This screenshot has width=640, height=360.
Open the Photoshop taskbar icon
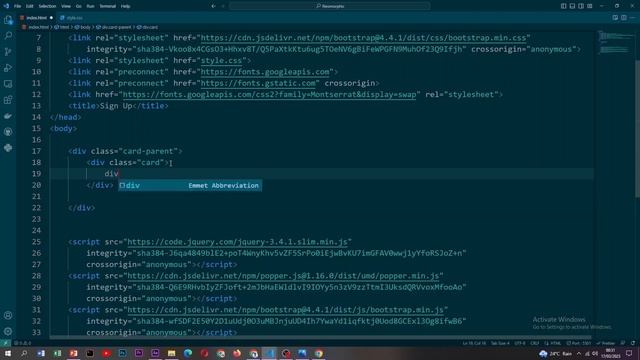click(x=122, y=353)
